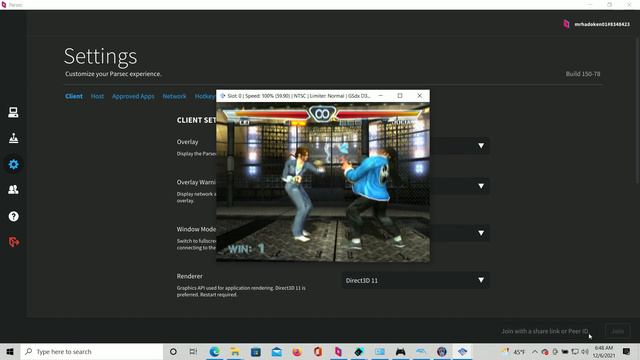Expand the Overlay Warnings dropdown arrow

coord(481,186)
